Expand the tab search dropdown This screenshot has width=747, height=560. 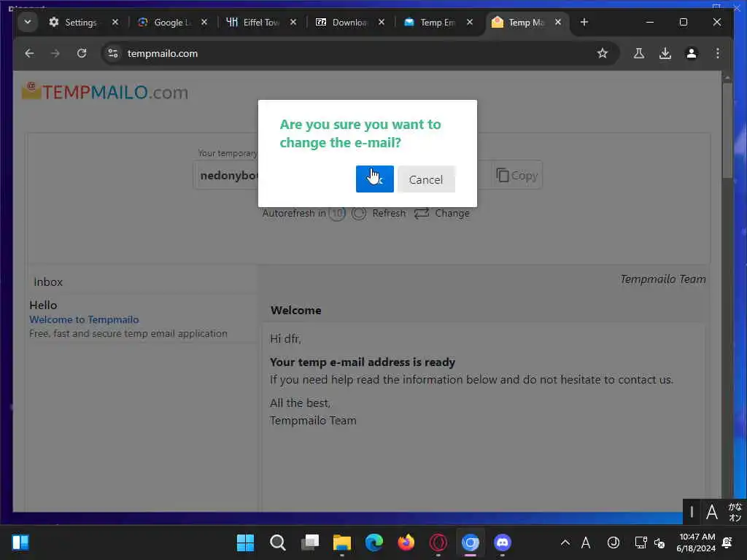[x=28, y=22]
